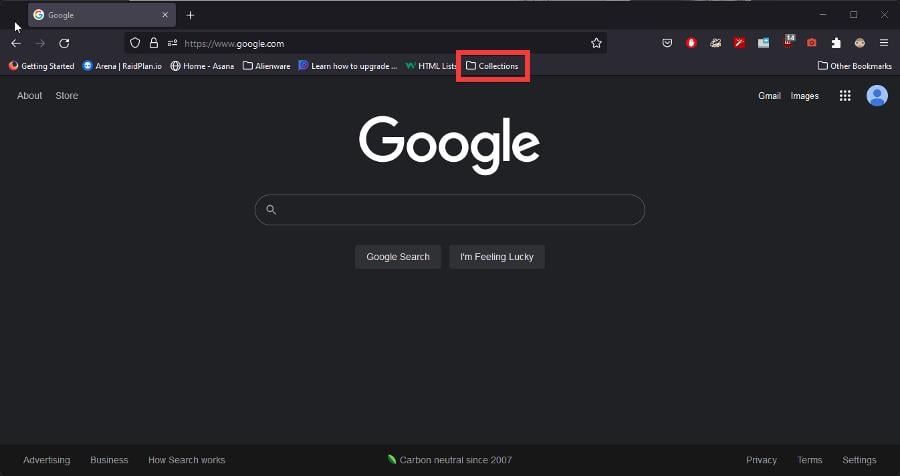
Task: Open tracking protection shield icon
Action: [x=135, y=43]
